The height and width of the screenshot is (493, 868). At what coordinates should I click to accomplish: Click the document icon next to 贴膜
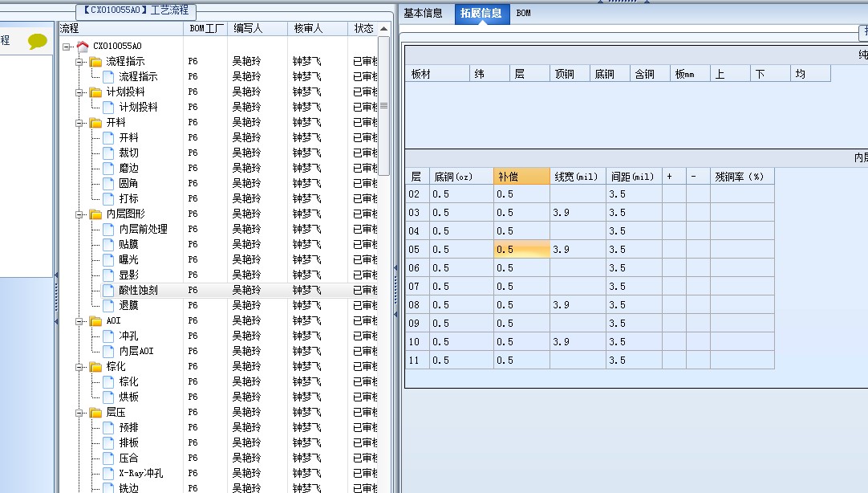[x=108, y=244]
